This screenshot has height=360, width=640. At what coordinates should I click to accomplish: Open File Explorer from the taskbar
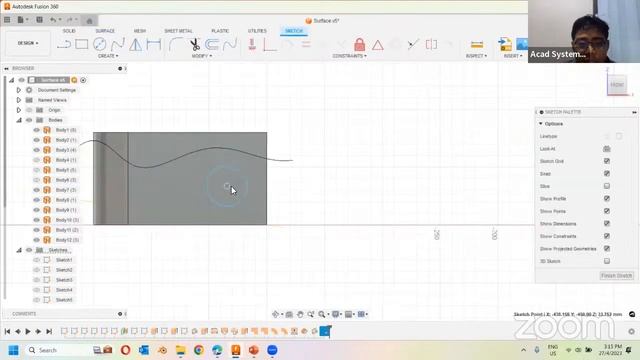point(180,350)
